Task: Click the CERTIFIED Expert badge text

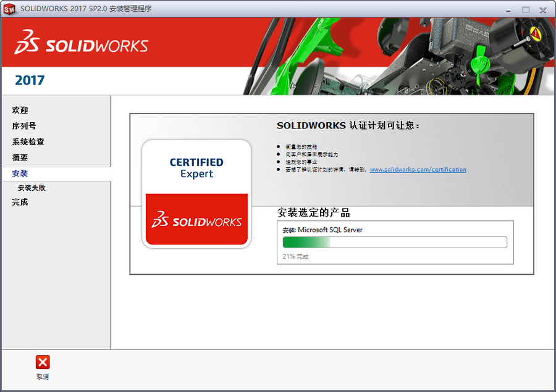Action: click(196, 168)
